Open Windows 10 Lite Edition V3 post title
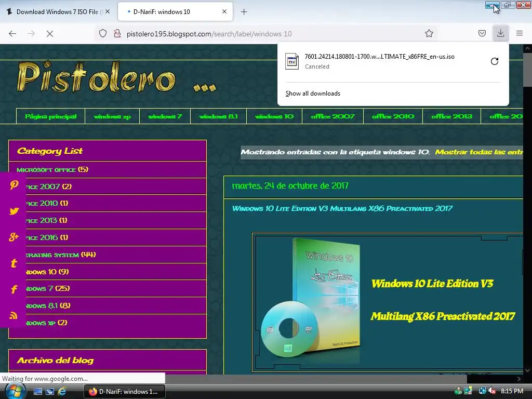532x399 pixels. (342, 208)
